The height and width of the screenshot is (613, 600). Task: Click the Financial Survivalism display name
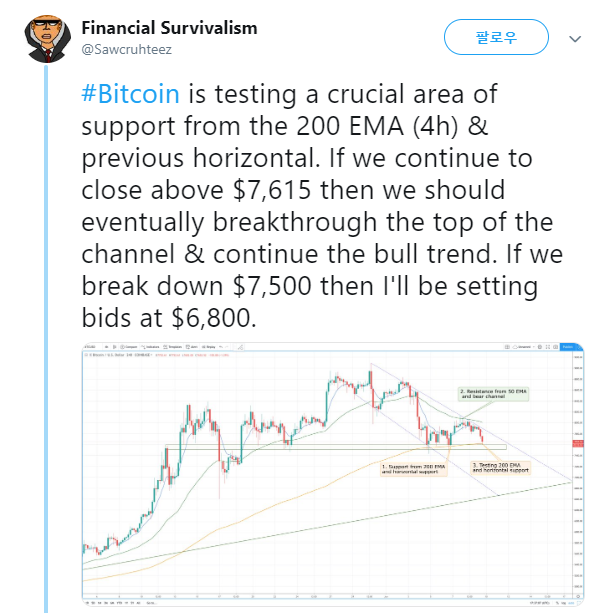pos(169,28)
